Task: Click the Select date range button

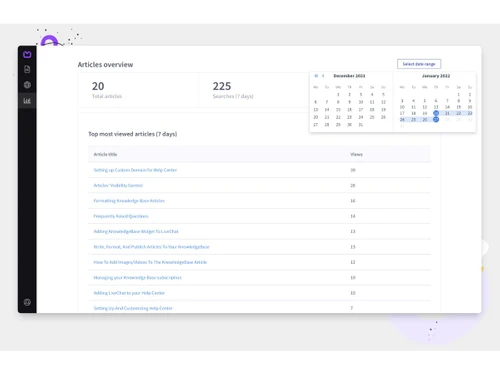Action: [x=419, y=64]
